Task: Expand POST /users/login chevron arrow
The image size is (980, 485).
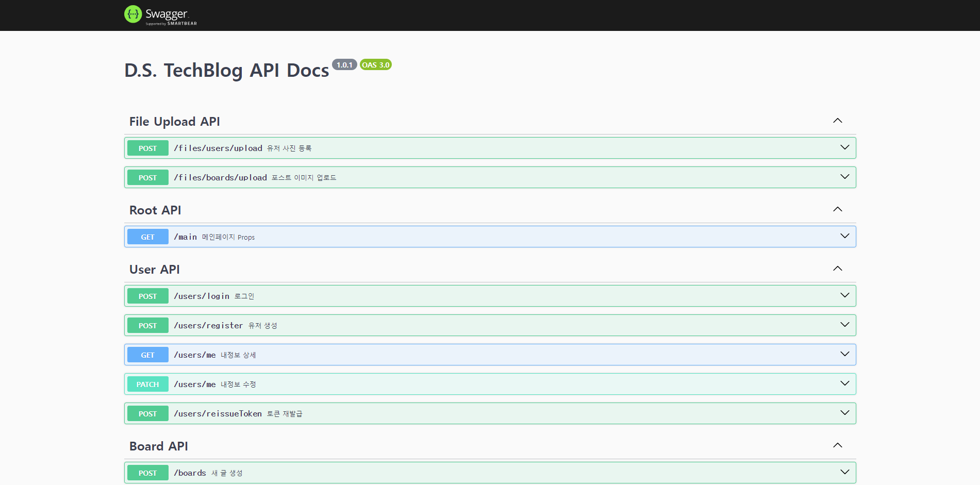Action: click(x=844, y=296)
